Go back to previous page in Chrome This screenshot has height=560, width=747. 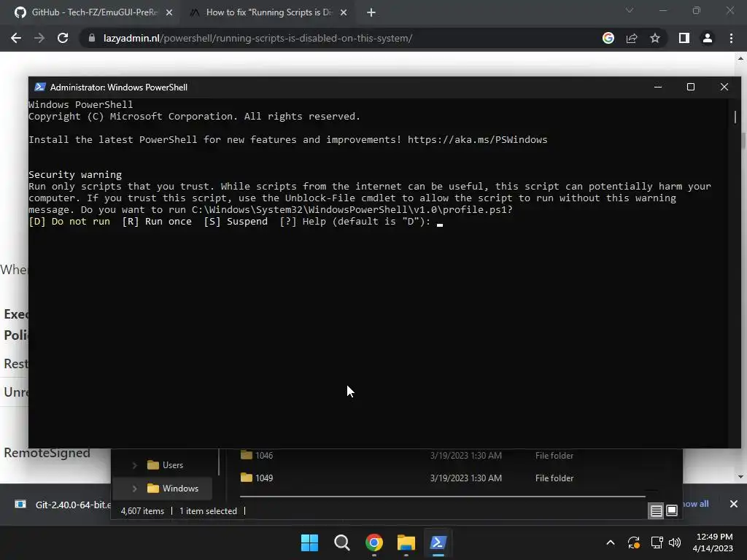click(x=16, y=38)
